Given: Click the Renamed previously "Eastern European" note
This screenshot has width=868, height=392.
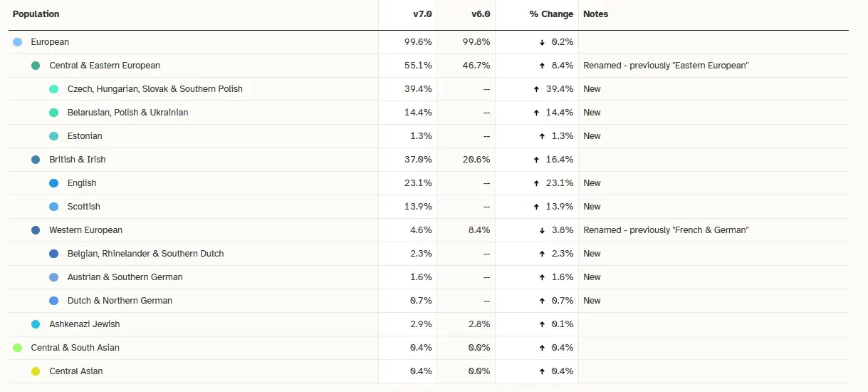Looking at the screenshot, I should click(666, 66).
